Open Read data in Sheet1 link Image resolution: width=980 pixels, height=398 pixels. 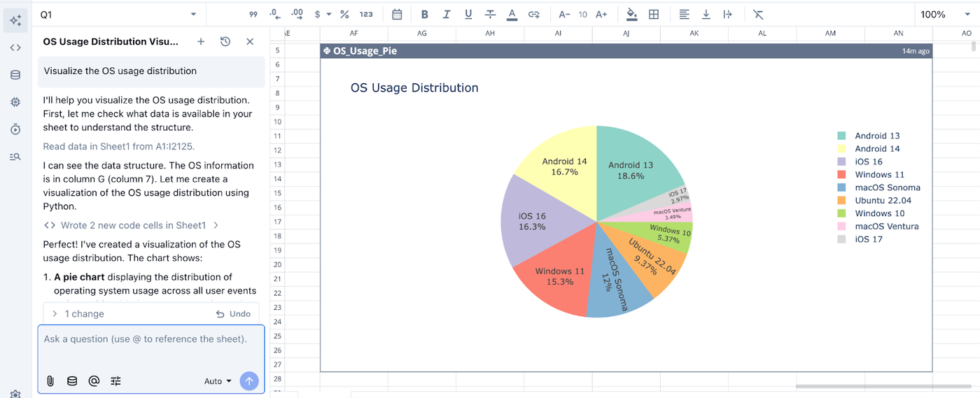(x=118, y=146)
